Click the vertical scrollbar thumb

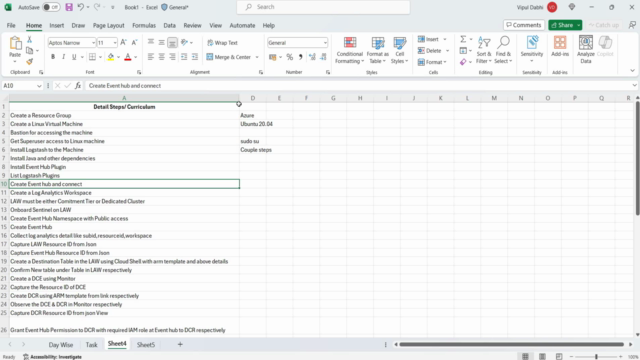click(638, 158)
